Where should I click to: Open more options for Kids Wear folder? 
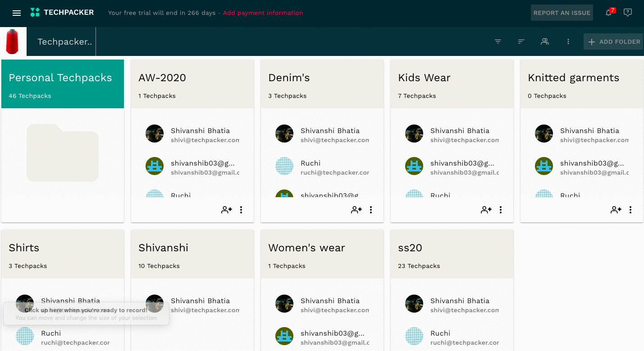pos(501,210)
